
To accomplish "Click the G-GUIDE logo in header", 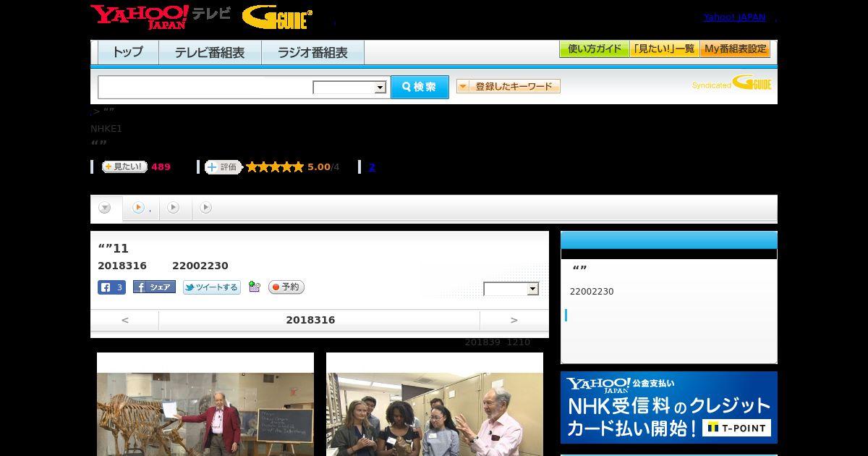I will coord(277,17).
